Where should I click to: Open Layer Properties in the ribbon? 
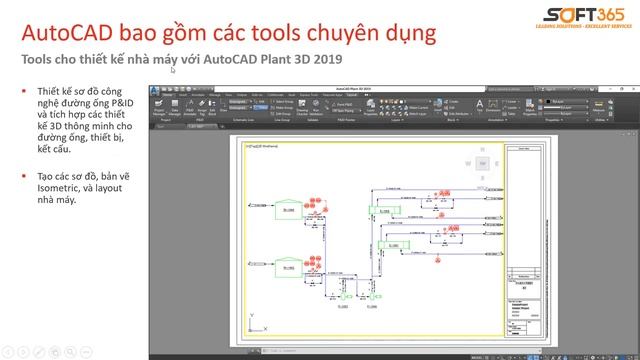370,107
